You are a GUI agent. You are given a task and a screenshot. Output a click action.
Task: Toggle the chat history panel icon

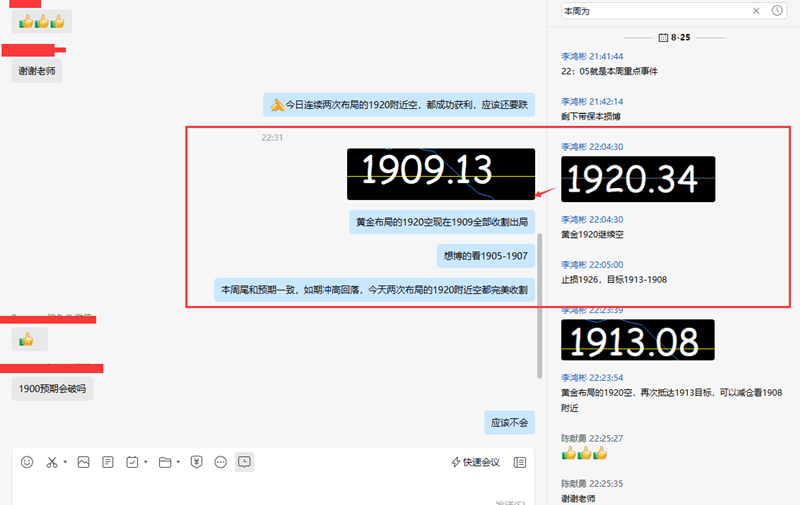(x=244, y=462)
